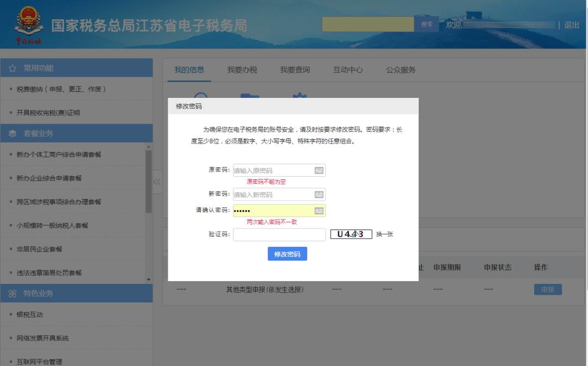Open soft keyboard icon in 请确认密码 field

[318, 210]
